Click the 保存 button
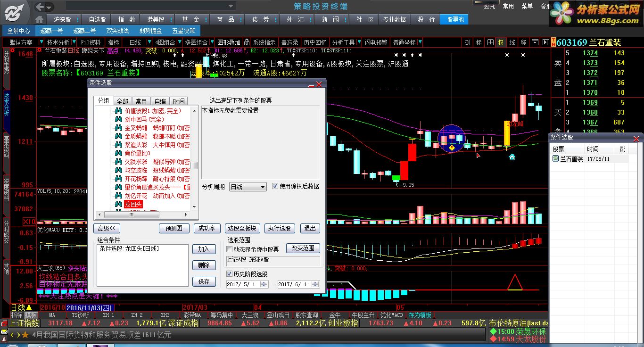This screenshot has height=347, width=644. pos(204,281)
